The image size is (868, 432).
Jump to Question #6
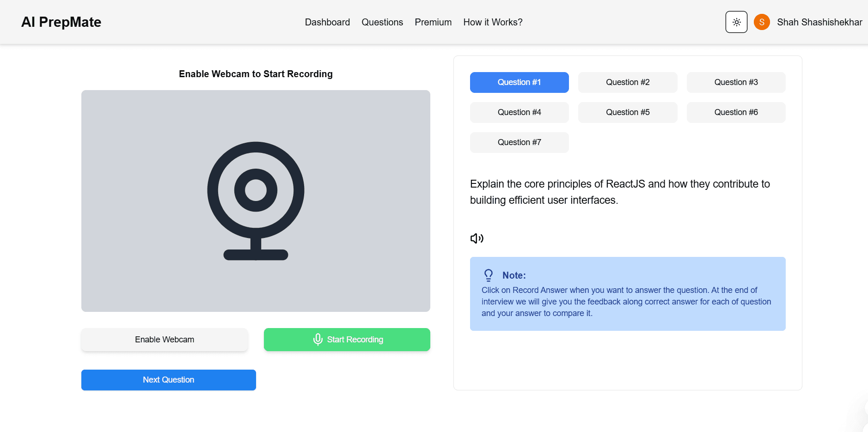(x=736, y=112)
